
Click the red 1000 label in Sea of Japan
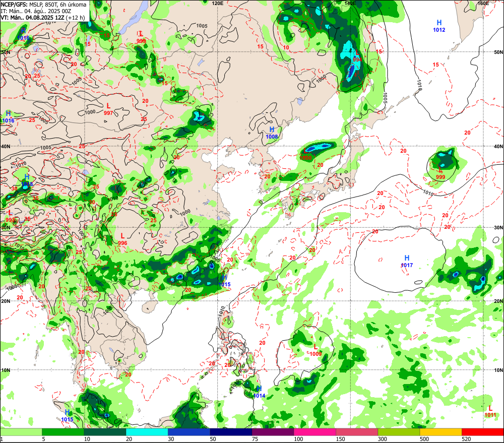pyautogui.click(x=305, y=158)
